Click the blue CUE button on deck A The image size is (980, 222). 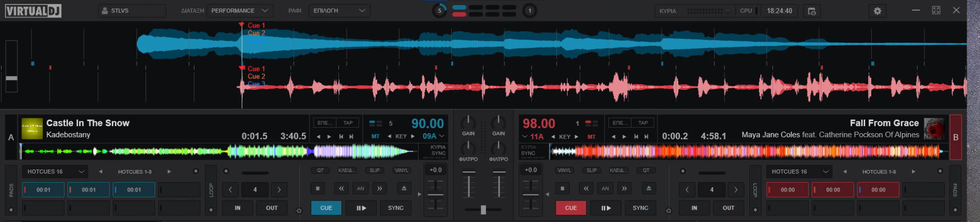point(326,208)
